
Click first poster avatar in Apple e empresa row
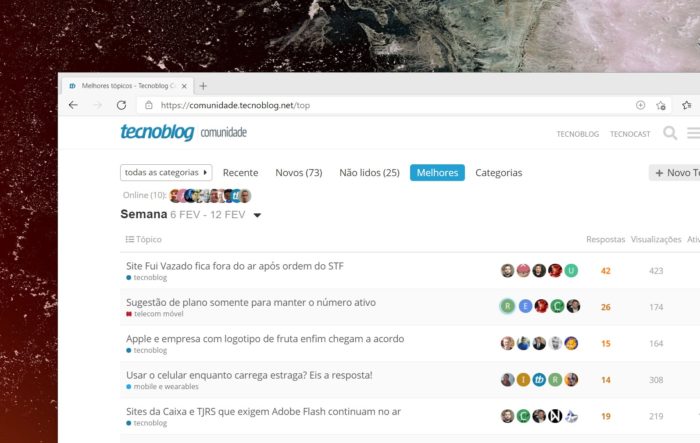(x=507, y=343)
